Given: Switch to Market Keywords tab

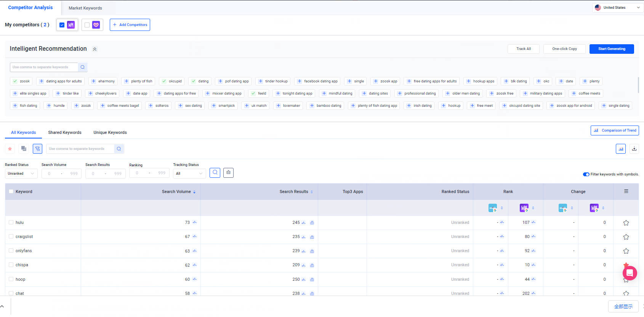Looking at the screenshot, I should click(x=85, y=8).
